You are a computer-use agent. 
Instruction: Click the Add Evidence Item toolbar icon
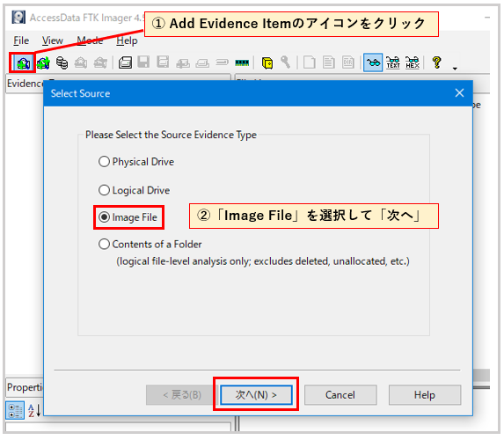click(24, 62)
